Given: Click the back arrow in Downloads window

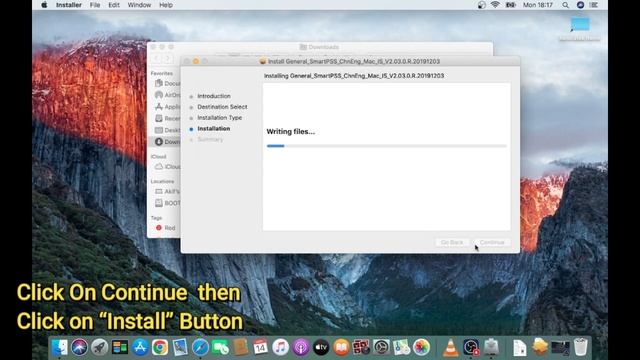Looking at the screenshot, I should point(157,59).
